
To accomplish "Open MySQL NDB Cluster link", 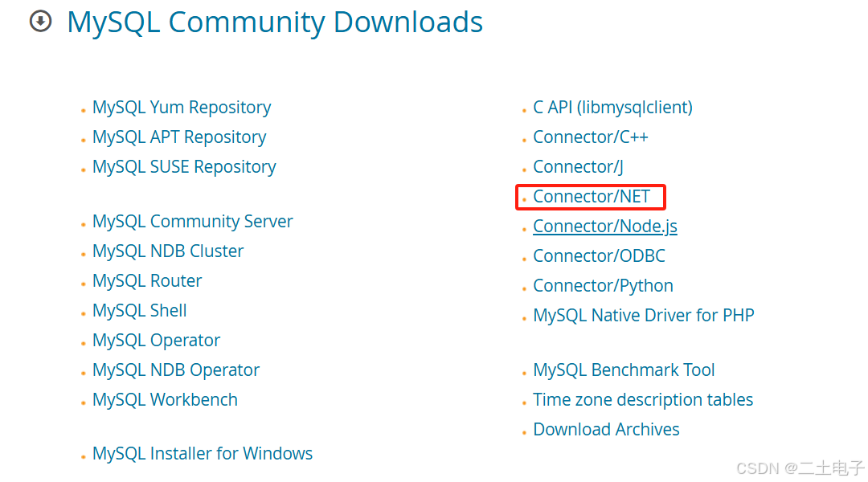I will pyautogui.click(x=168, y=251).
